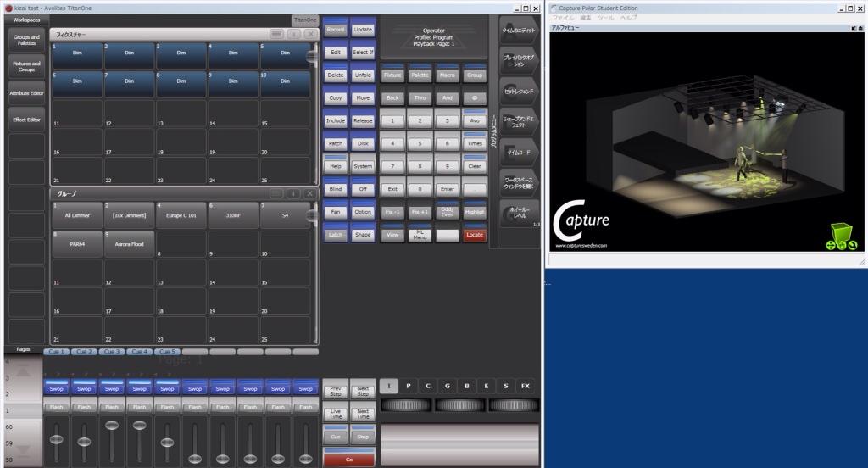Open the シェープアンドエフェクト softkey
This screenshot has width=868, height=468.
(x=519, y=122)
